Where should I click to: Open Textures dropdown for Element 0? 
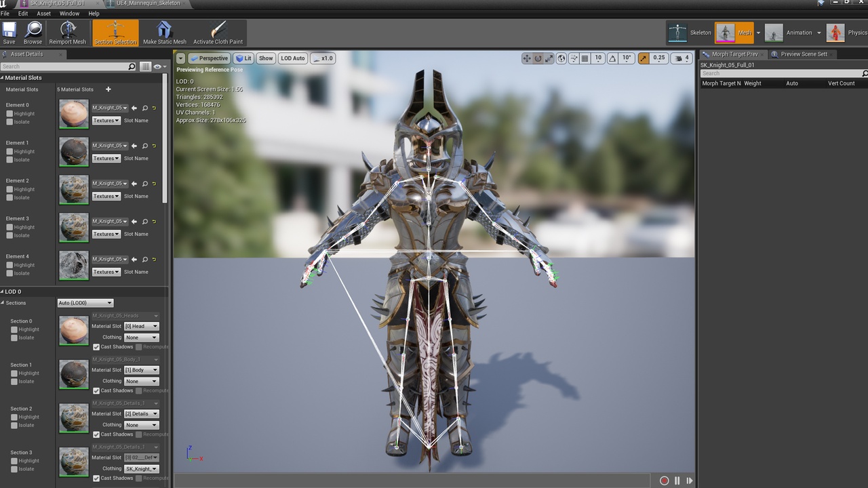[x=106, y=121]
